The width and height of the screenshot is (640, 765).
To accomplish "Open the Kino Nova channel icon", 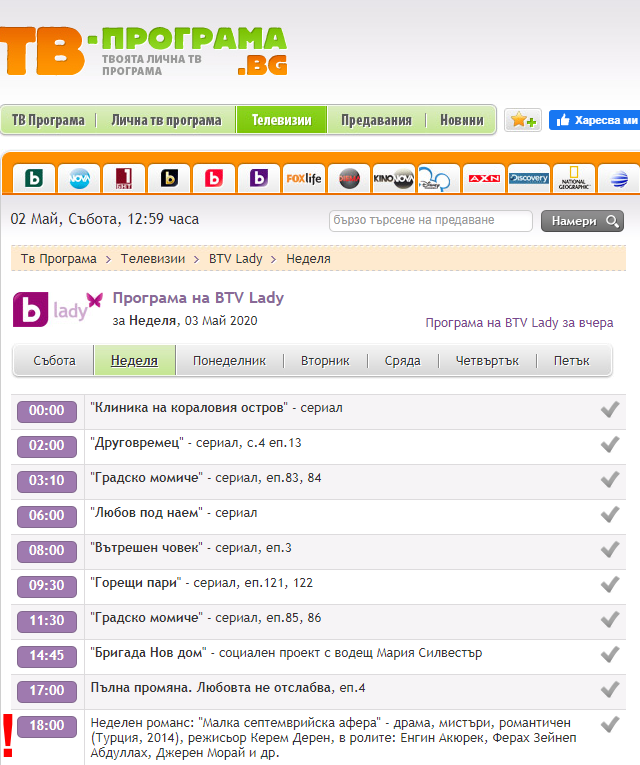I will point(393,179).
